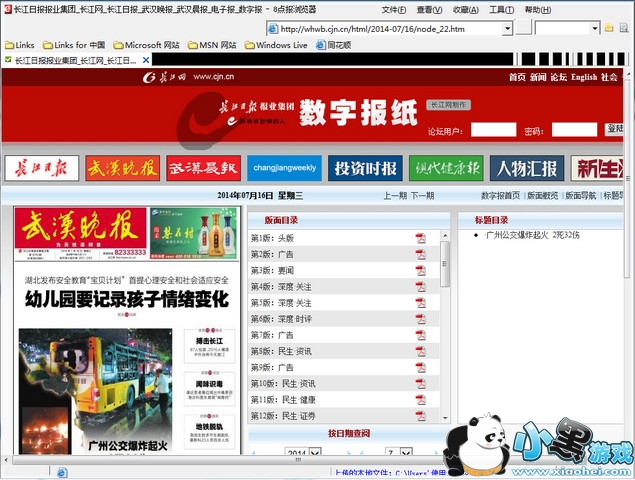Go to 下一期 next issue
The width and height of the screenshot is (635, 480).
(422, 196)
